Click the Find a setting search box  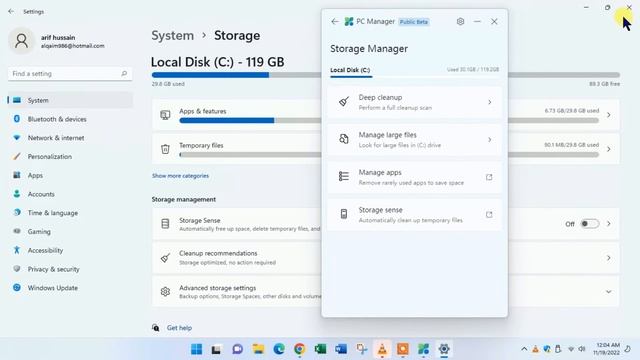[70, 74]
